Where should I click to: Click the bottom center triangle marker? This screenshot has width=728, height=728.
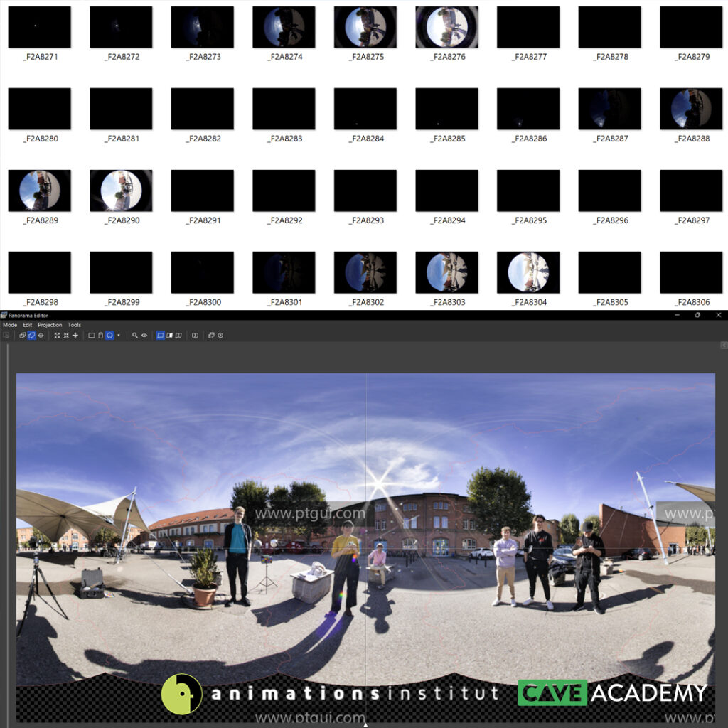365,724
